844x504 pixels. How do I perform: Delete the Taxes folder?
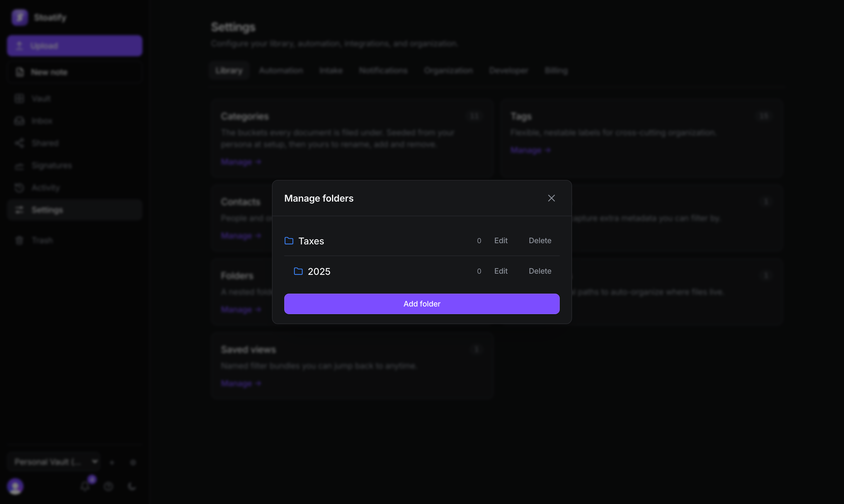point(540,241)
